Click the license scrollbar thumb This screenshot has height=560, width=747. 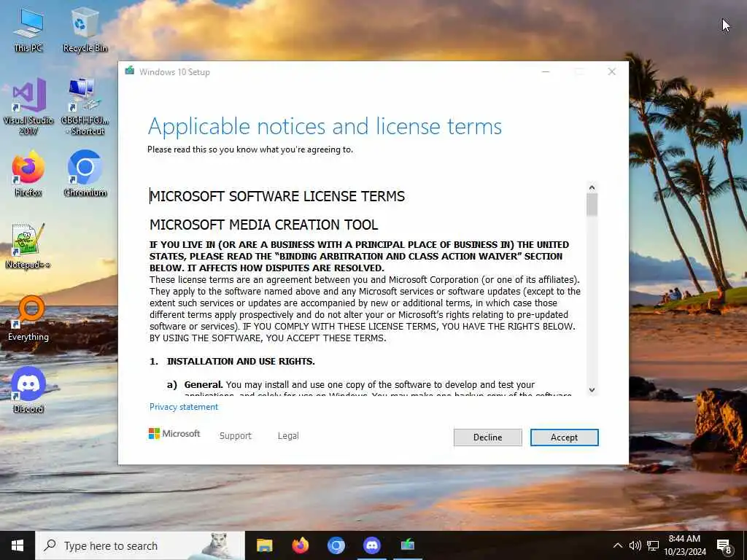coord(592,205)
